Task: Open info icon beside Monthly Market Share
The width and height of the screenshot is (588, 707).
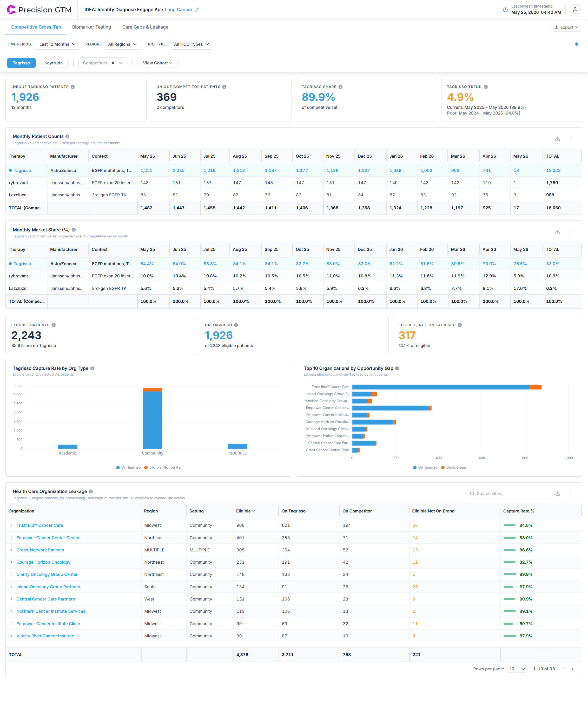Action: (74, 230)
